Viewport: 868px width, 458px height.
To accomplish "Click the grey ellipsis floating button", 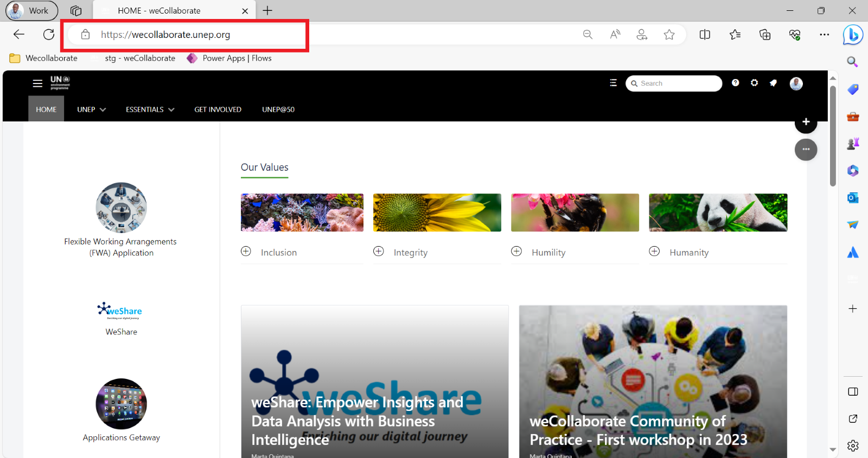I will [x=806, y=150].
